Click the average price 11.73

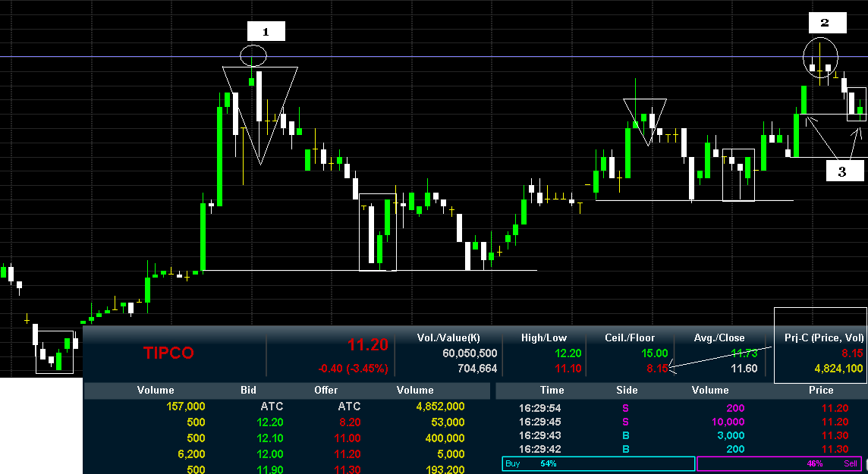pyautogui.click(x=744, y=353)
